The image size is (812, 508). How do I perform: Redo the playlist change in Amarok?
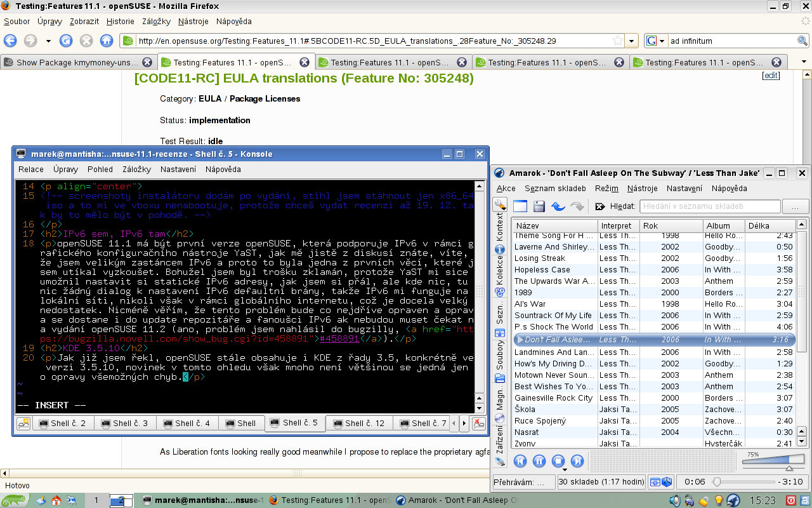577,206
